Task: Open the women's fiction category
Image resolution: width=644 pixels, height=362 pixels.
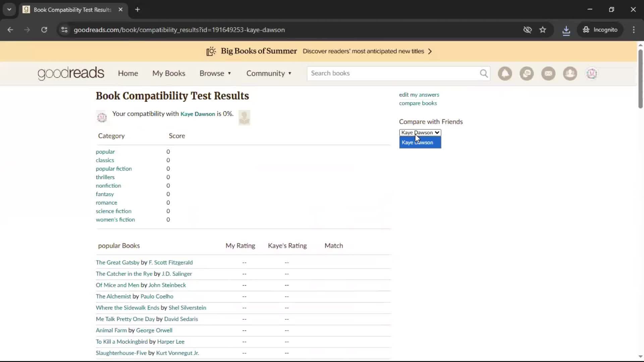Action: click(x=115, y=220)
